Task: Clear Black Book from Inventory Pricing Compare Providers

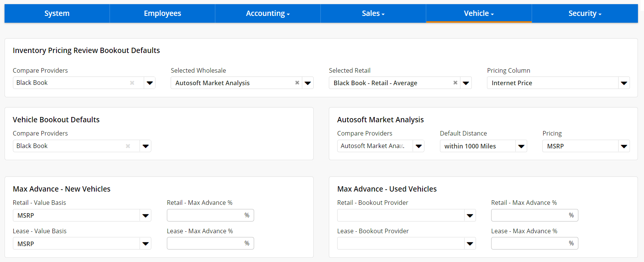Action: click(x=132, y=83)
